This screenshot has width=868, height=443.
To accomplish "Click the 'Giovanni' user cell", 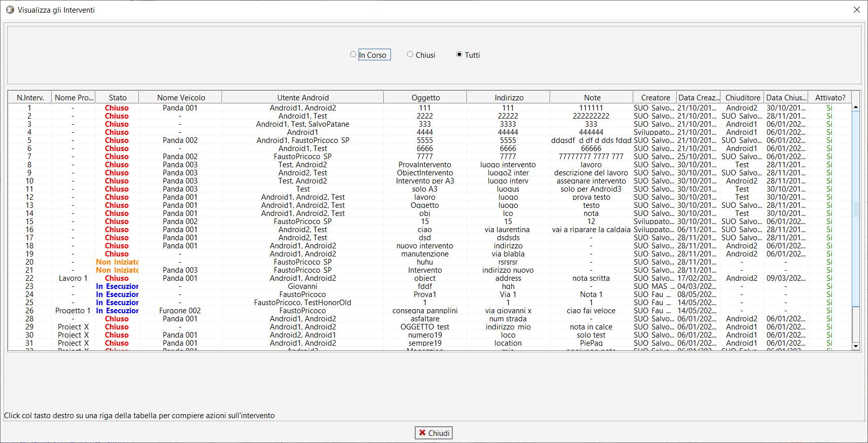I will click(303, 286).
